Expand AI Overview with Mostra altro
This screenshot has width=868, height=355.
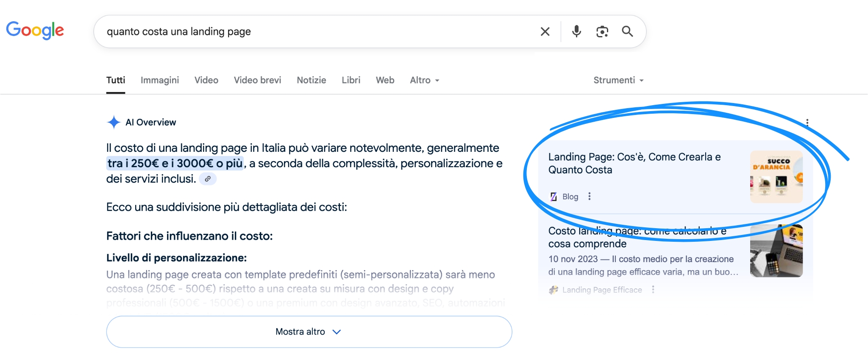coord(309,332)
